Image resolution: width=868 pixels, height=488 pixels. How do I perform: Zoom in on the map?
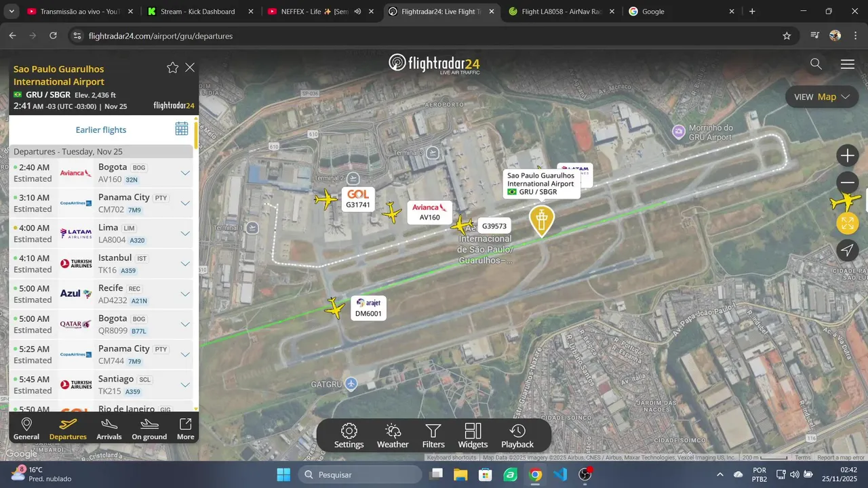(x=848, y=156)
